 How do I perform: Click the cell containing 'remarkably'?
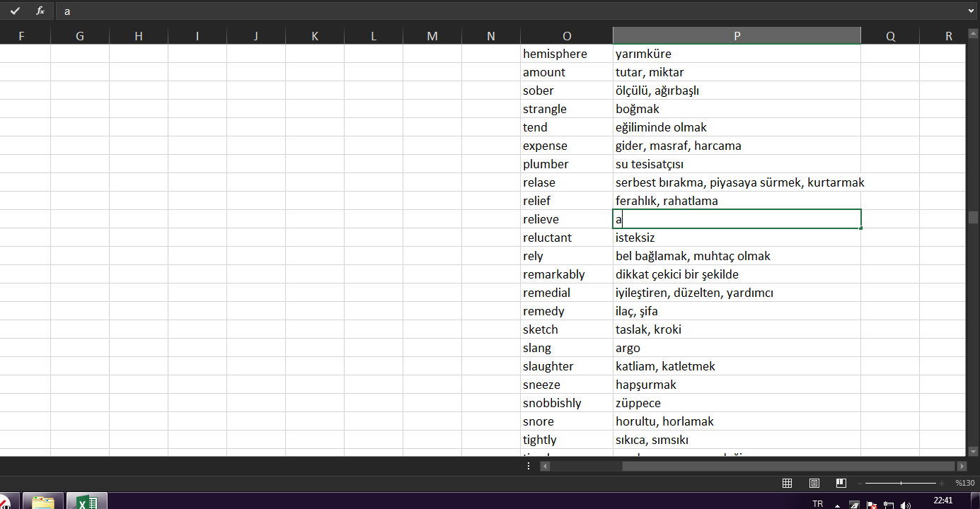tap(567, 274)
